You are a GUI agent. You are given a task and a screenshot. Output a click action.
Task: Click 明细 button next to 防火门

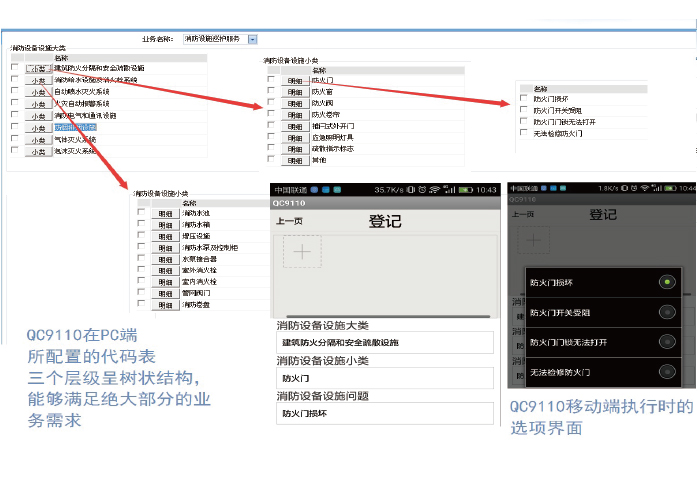tap(294, 80)
